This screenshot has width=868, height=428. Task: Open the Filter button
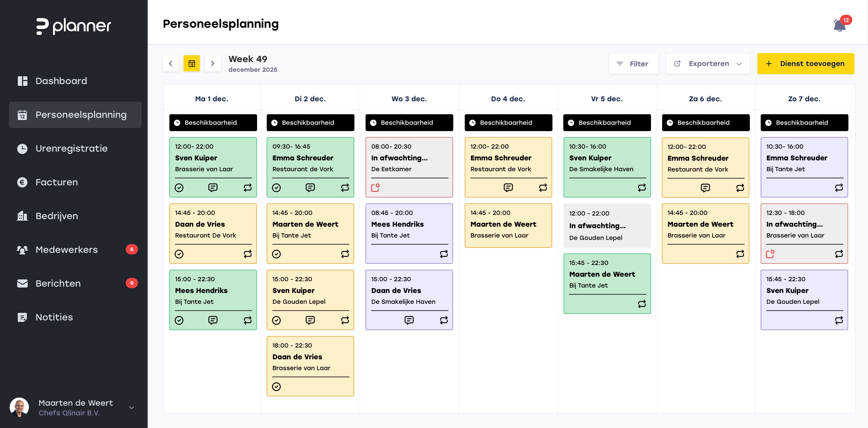[x=633, y=64]
